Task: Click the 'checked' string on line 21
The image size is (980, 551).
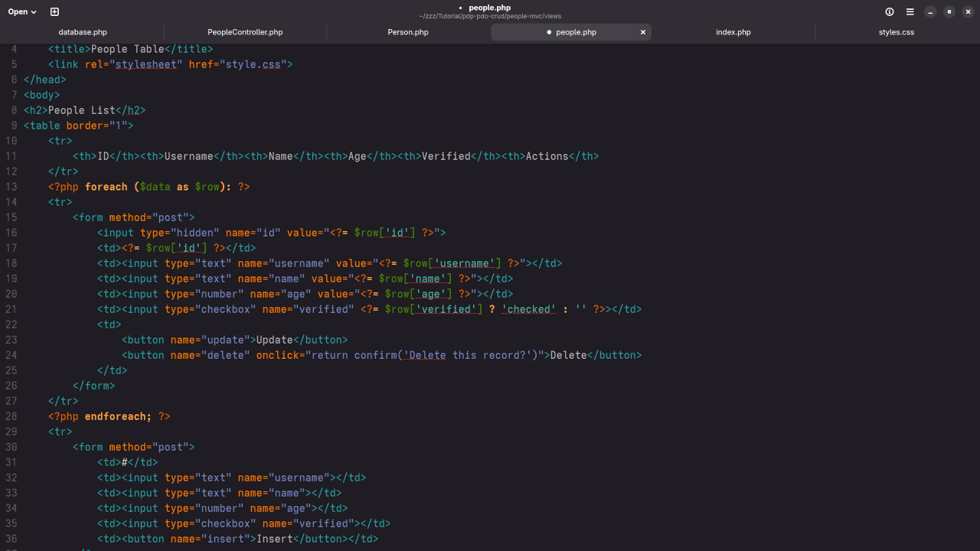Action: 529,309
